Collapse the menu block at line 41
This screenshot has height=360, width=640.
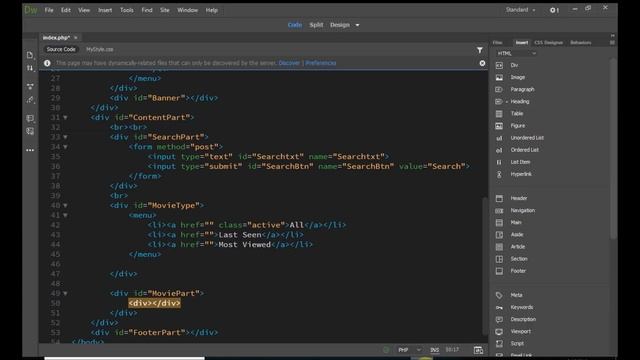point(65,216)
